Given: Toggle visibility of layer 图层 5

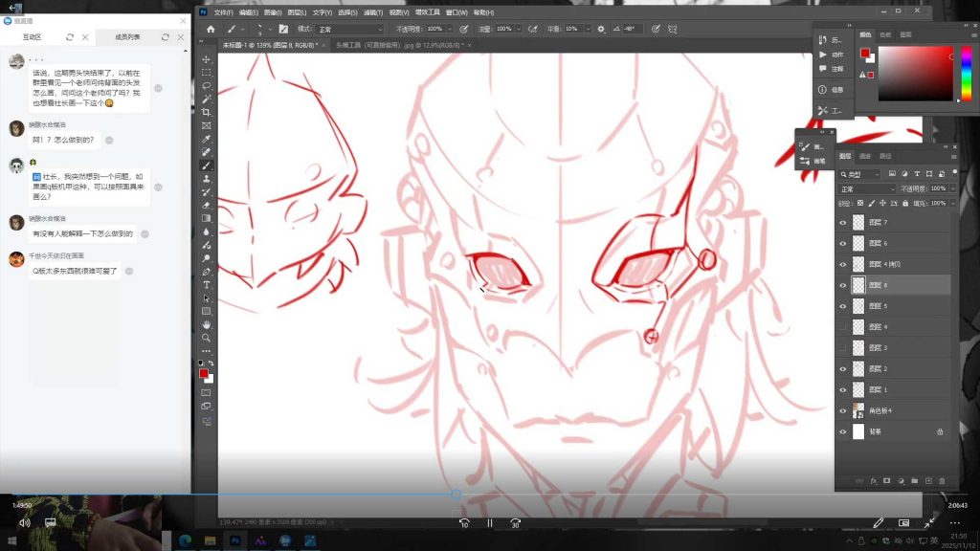Looking at the screenshot, I should coord(843,306).
